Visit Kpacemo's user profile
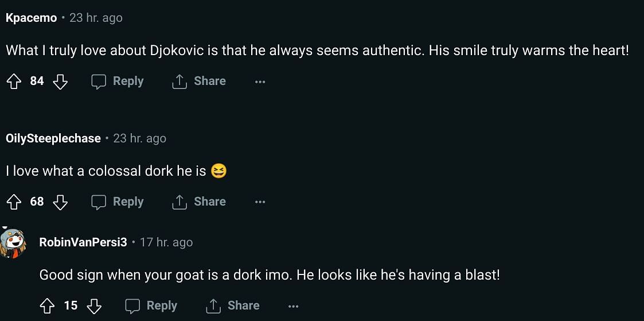Viewport: 644px width, 321px height. (x=32, y=18)
